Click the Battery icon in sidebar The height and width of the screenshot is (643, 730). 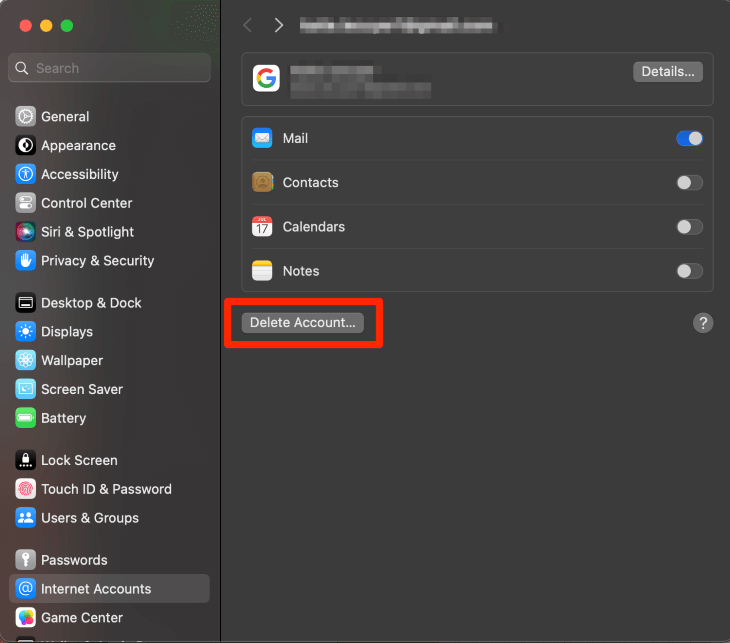tap(26, 418)
